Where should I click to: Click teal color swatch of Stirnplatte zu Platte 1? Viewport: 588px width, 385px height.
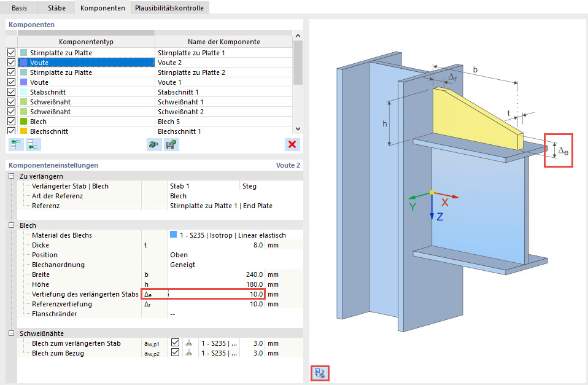click(x=23, y=53)
